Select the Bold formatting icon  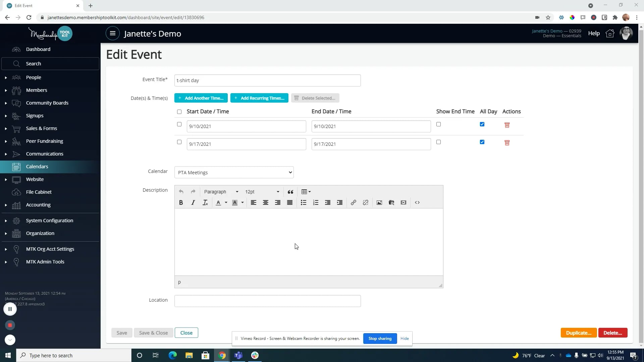pyautogui.click(x=181, y=202)
